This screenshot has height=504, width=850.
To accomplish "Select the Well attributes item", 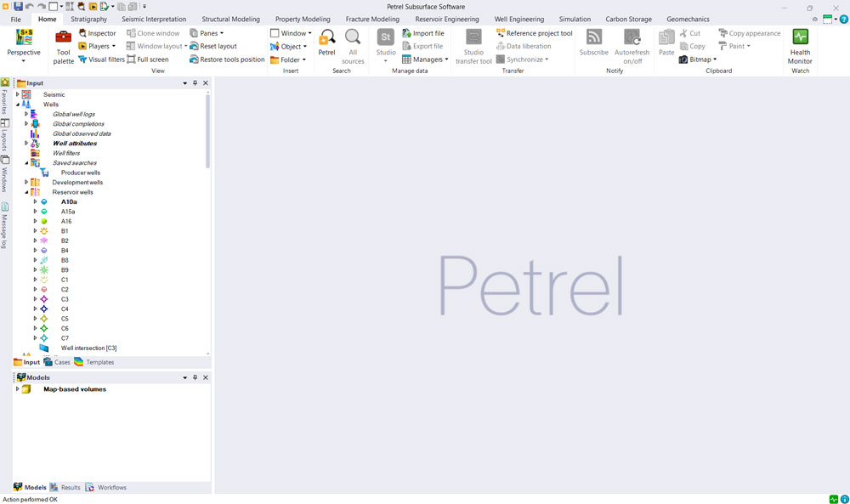I will 75,143.
